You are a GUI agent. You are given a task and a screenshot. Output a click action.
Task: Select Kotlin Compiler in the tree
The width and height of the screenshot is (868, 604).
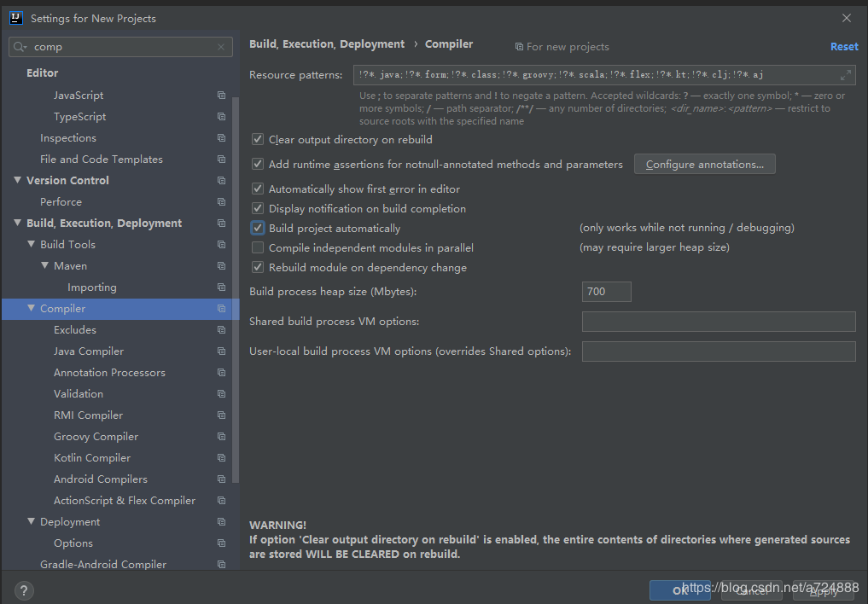(x=92, y=458)
